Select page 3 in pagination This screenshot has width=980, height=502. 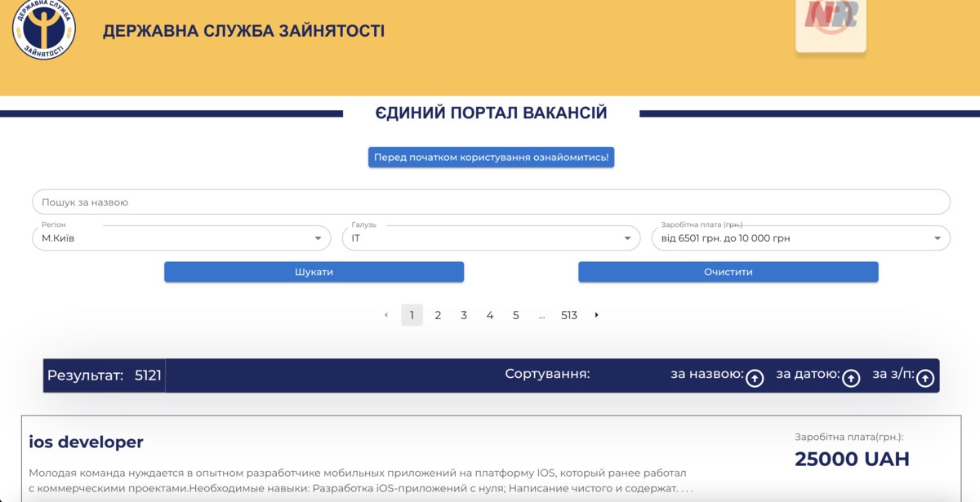[464, 315]
